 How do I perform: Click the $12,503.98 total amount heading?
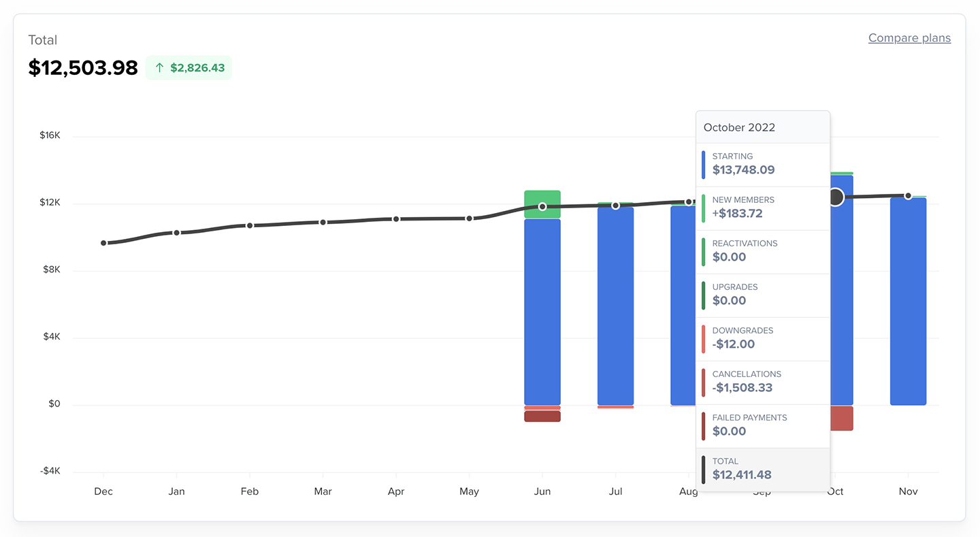83,68
